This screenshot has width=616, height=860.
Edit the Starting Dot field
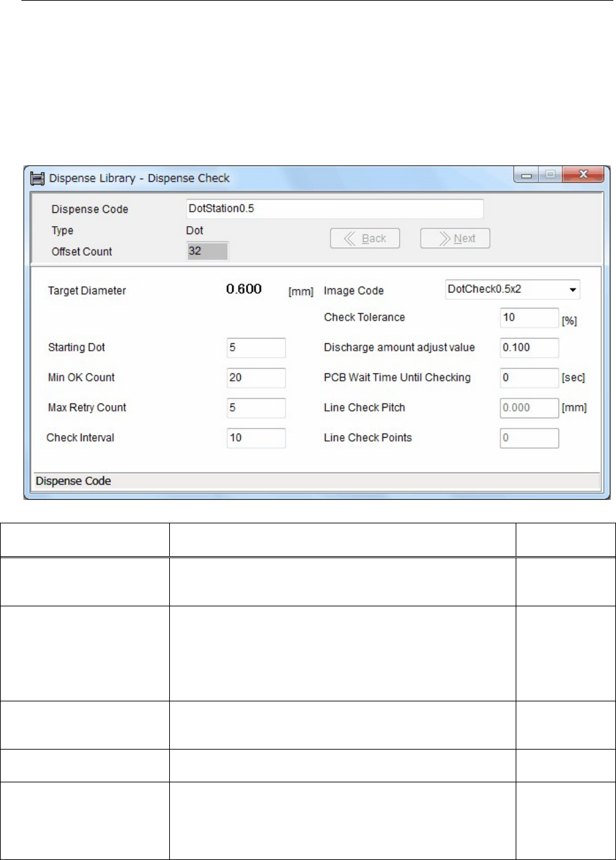[x=256, y=348]
